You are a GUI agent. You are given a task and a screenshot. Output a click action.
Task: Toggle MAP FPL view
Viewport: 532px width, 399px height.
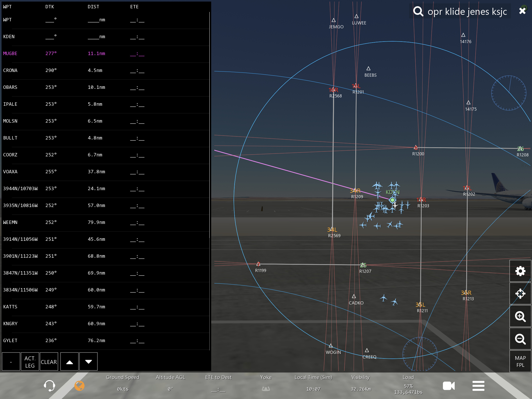[520, 361]
